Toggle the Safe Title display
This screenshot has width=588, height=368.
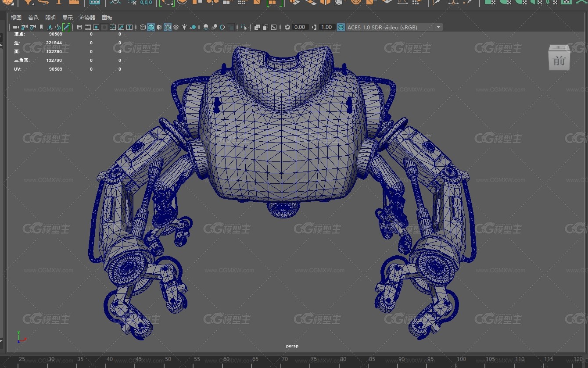(x=129, y=27)
